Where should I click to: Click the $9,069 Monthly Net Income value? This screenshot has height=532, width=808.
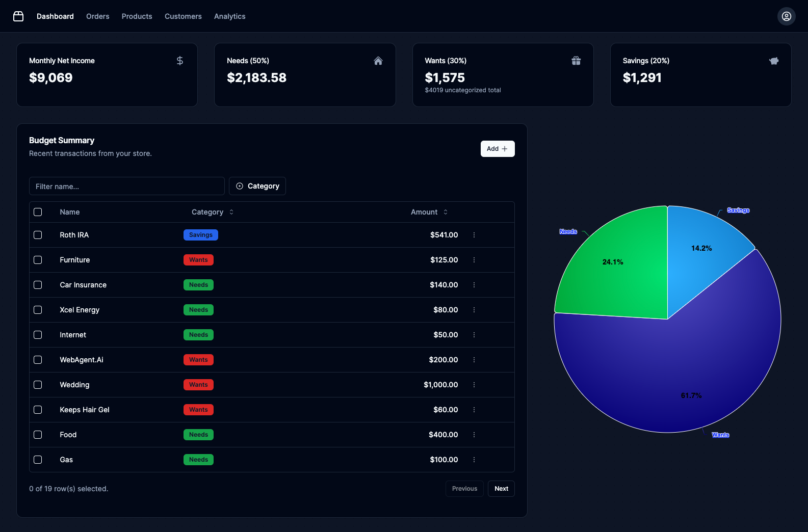51,77
